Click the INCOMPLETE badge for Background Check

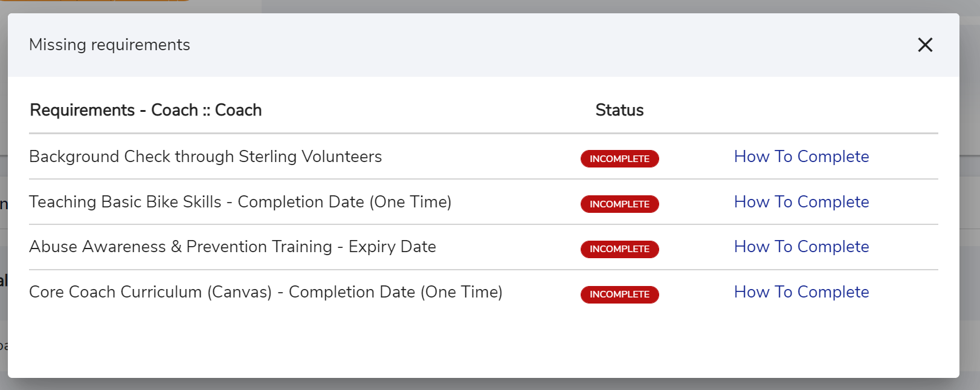619,158
